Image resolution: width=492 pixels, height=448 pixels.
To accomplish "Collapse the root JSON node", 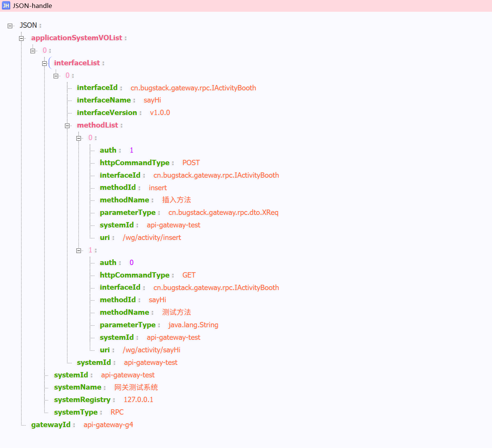I will [x=10, y=26].
